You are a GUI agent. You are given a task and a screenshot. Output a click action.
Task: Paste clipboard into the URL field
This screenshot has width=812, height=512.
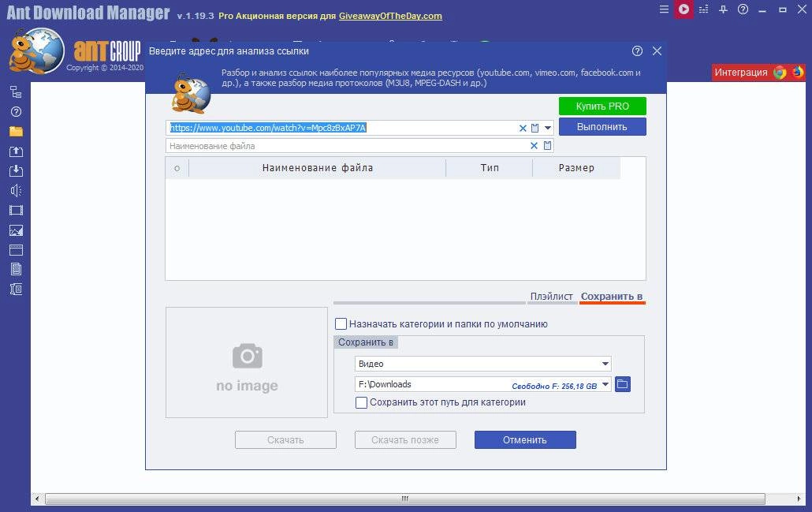tap(535, 128)
